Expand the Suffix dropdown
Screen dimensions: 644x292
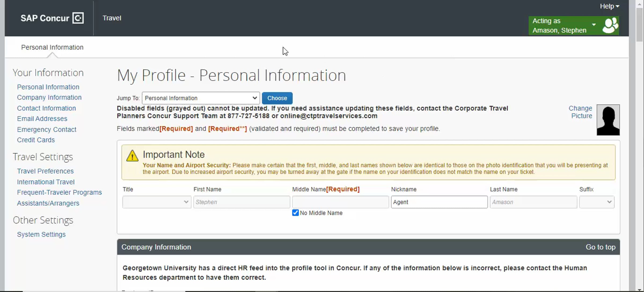pos(597,202)
